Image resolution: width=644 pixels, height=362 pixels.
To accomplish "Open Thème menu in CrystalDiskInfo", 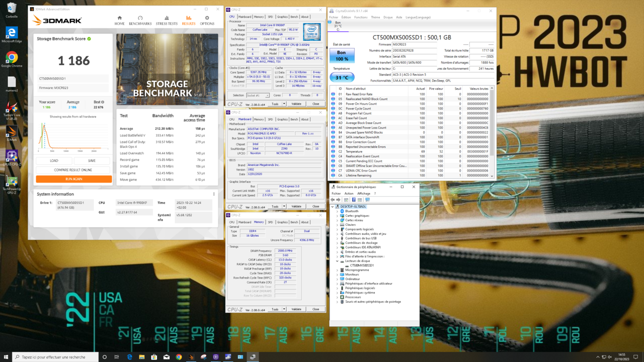I will click(x=375, y=17).
